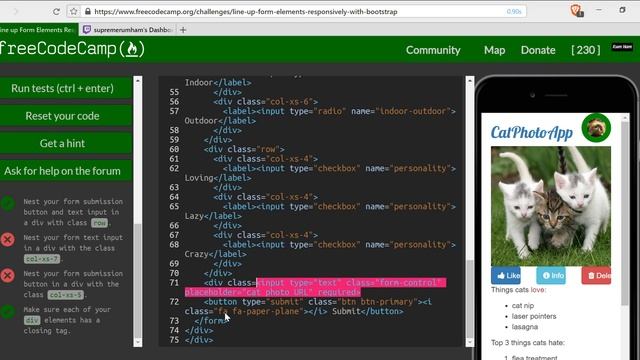
Task: Click the 'Crazy</label>' text in the editor
Action: click(216, 254)
